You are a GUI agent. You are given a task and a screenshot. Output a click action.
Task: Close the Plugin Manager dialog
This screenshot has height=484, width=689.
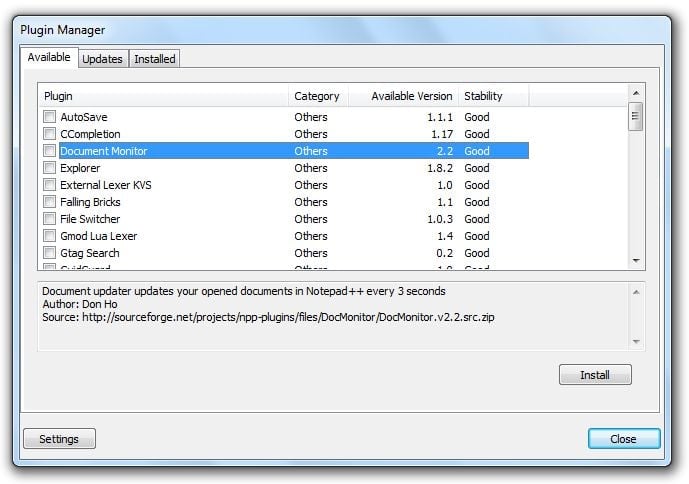click(x=624, y=439)
